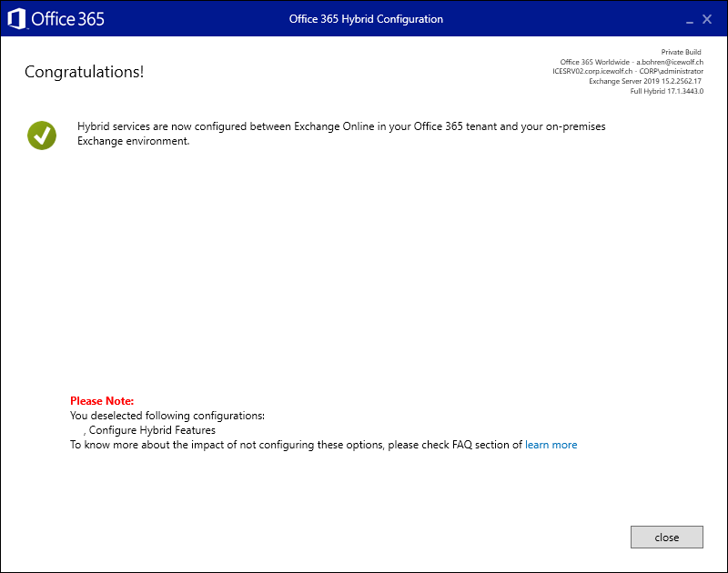Click the red Please Note: label
The image size is (728, 573).
(x=102, y=401)
